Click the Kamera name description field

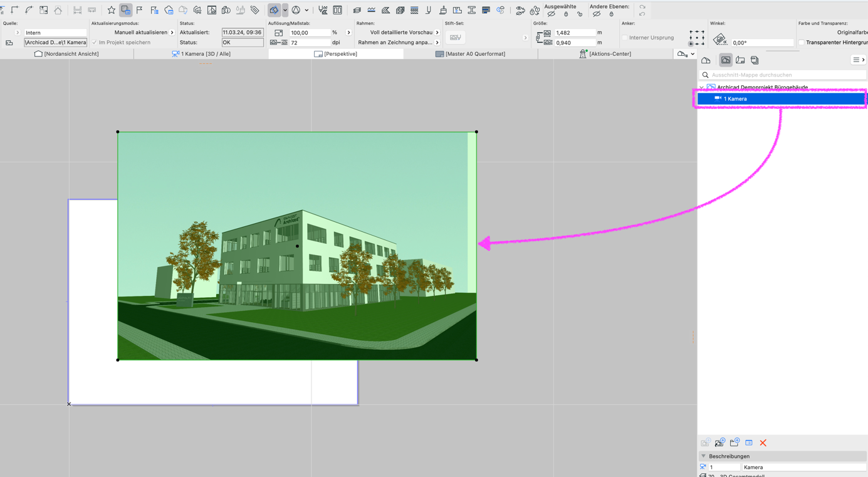[804, 467]
